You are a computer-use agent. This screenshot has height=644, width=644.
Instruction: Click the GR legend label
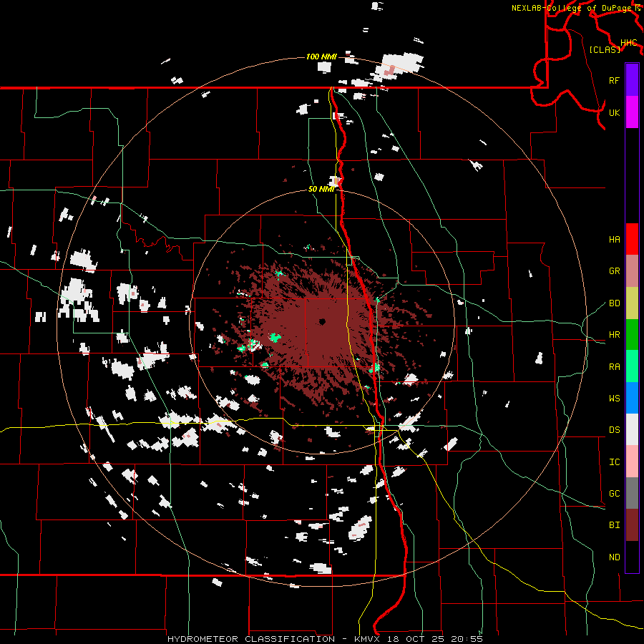pyautogui.click(x=614, y=271)
